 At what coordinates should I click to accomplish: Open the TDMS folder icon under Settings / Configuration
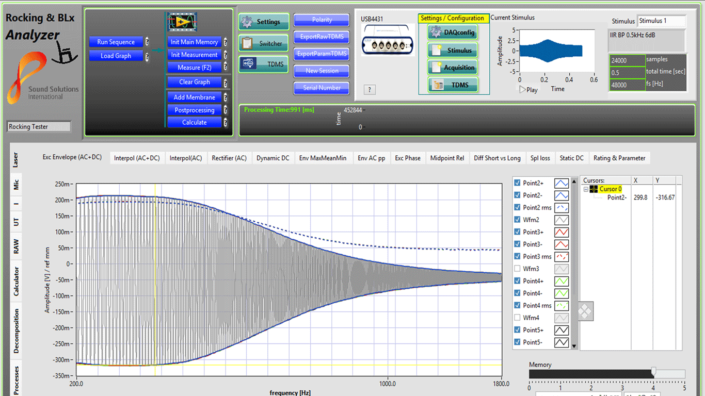[x=452, y=85]
